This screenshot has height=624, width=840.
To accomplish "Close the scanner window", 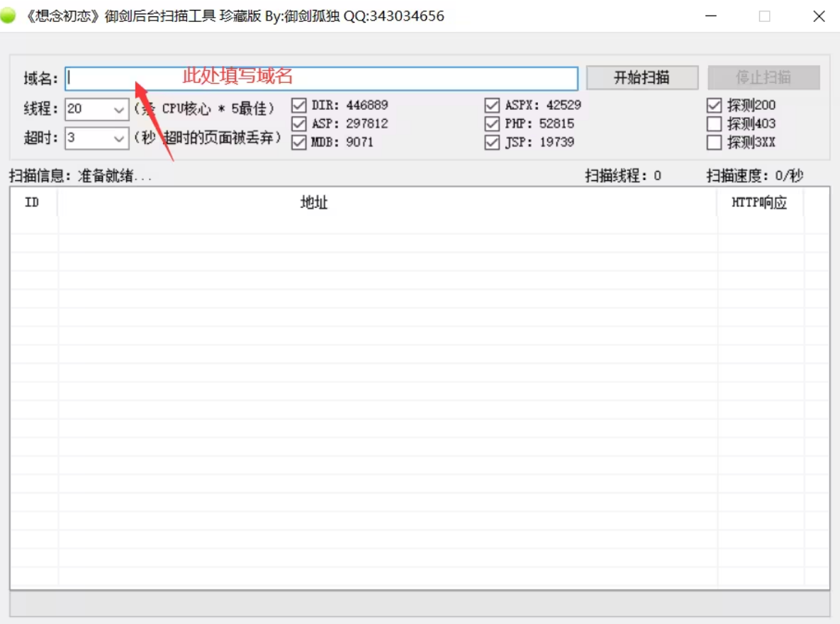I will click(819, 16).
